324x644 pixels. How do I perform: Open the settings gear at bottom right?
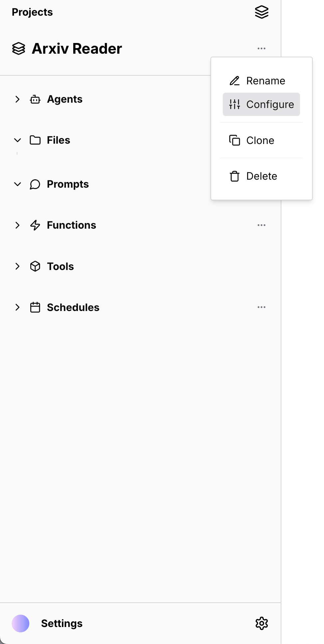(x=262, y=623)
